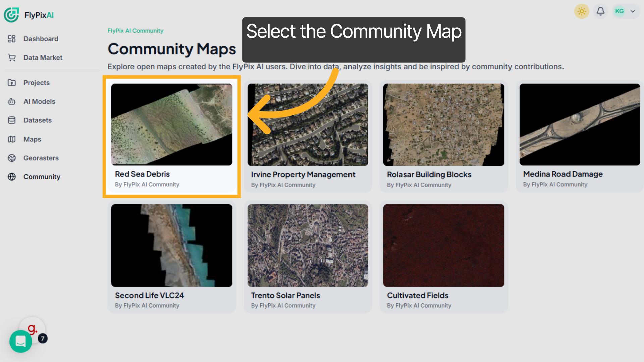Click author line under Trento Solar Panels
The height and width of the screenshot is (362, 644).
point(283,305)
